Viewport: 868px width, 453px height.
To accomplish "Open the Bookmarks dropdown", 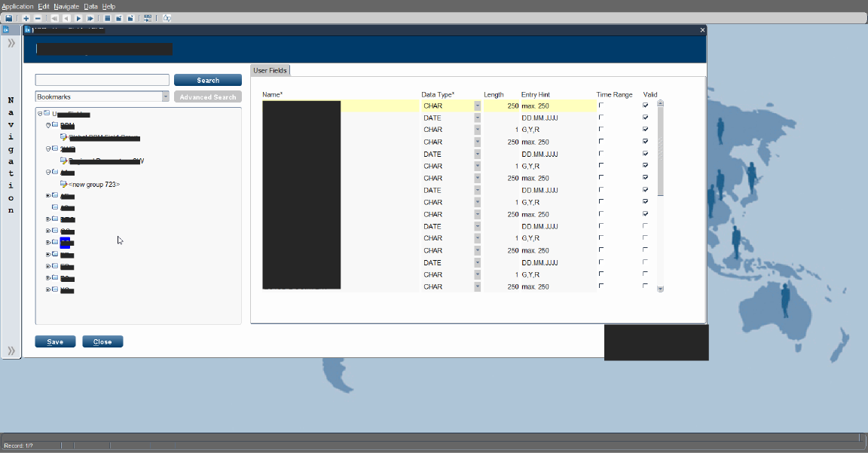I will (165, 96).
